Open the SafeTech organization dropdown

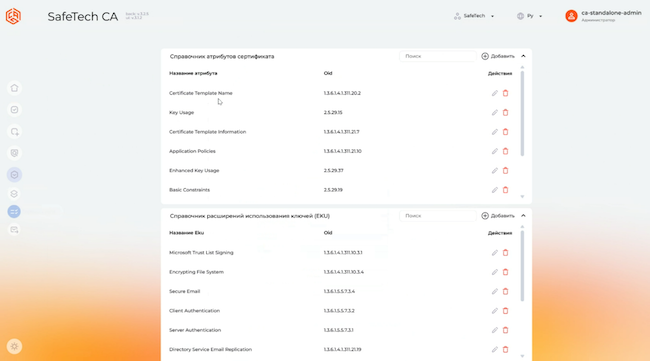click(x=474, y=16)
